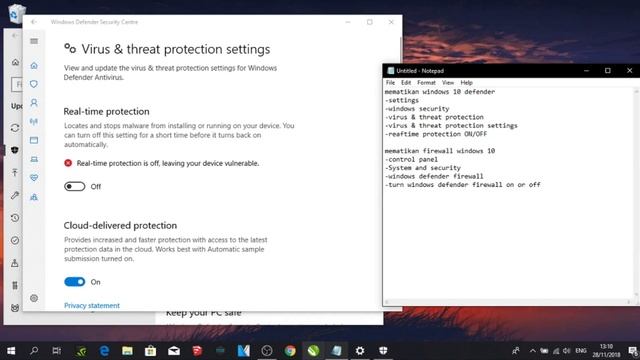Click Notepad line '-realtime protection ON/OFF'
This screenshot has width=640, height=360.
tap(436, 134)
